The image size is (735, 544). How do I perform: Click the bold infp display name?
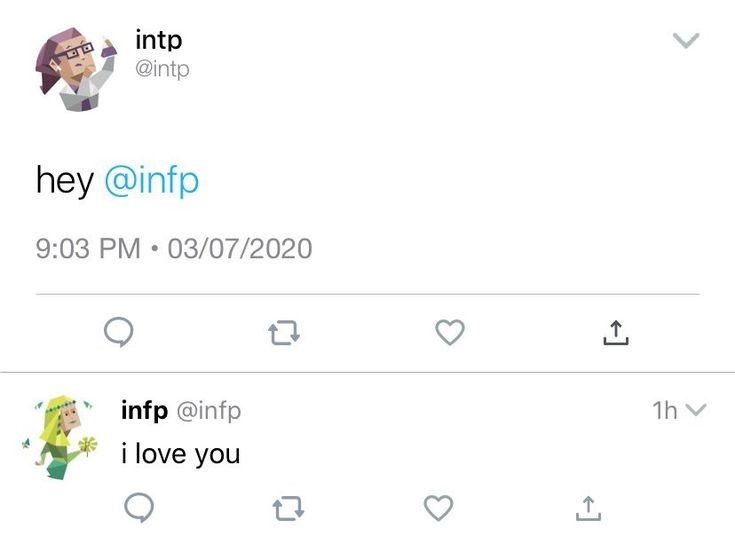pyautogui.click(x=144, y=410)
